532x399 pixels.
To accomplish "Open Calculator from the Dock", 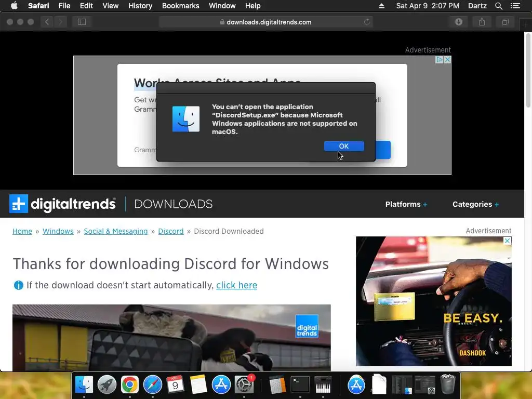I will (277, 384).
